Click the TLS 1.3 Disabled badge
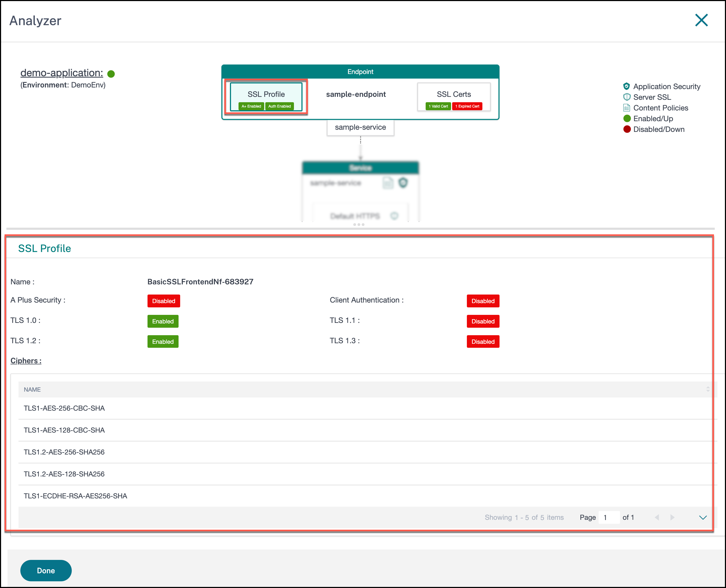 (483, 342)
